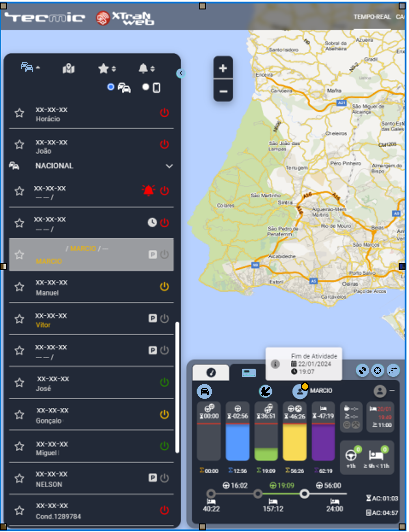The width and height of the screenshot is (409, 532).
Task: Click the XTraN web logo
Action: point(125,18)
